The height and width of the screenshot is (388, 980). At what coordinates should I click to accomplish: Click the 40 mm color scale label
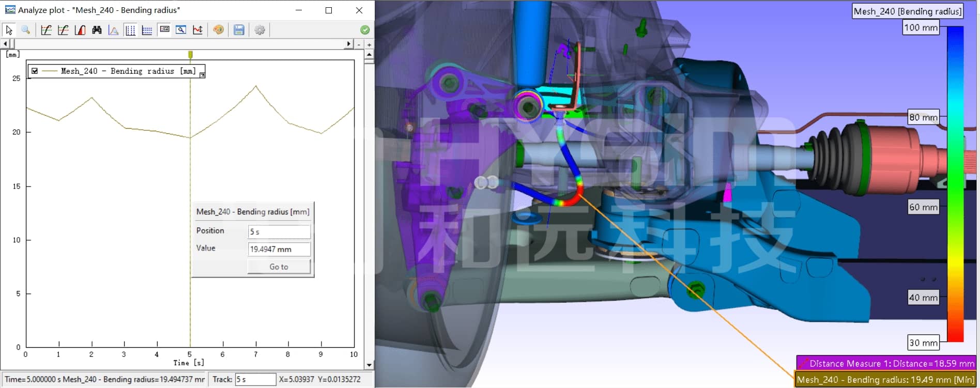click(923, 298)
